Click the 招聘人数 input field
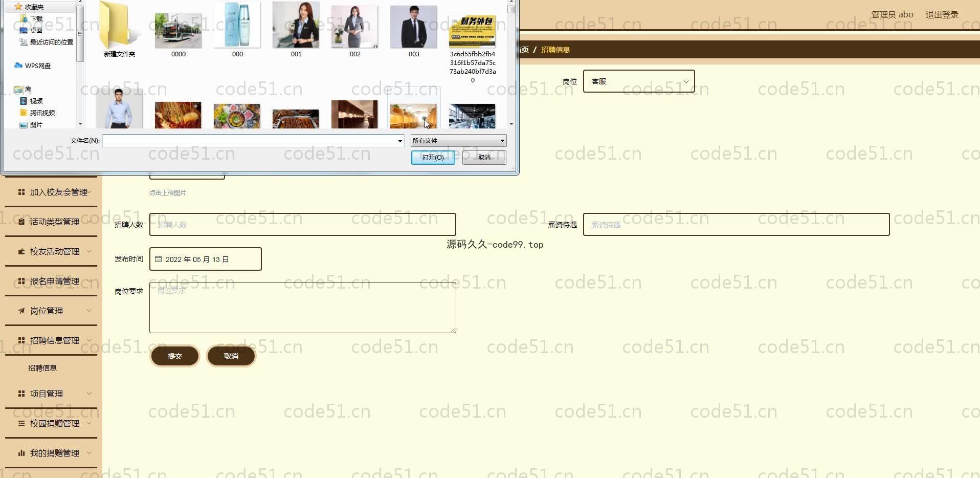Image resolution: width=980 pixels, height=478 pixels. 302,224
